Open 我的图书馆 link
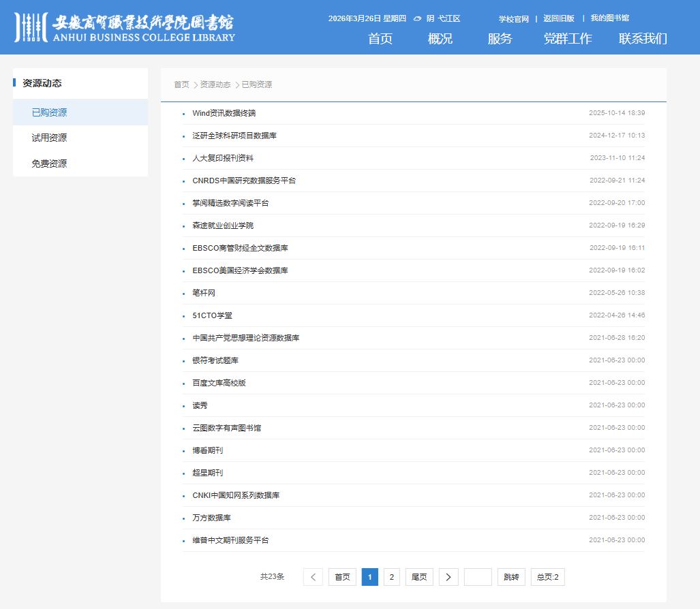The height and width of the screenshot is (609, 700). click(609, 18)
